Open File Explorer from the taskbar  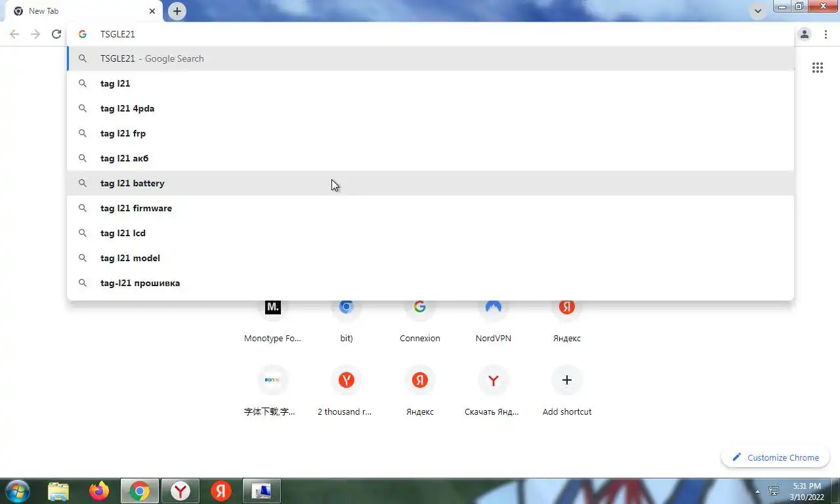click(58, 491)
